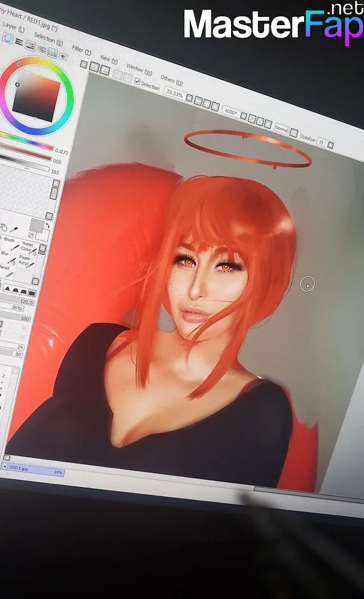Open the Selection menu
Screen dimensions: 364x599
[48, 38]
